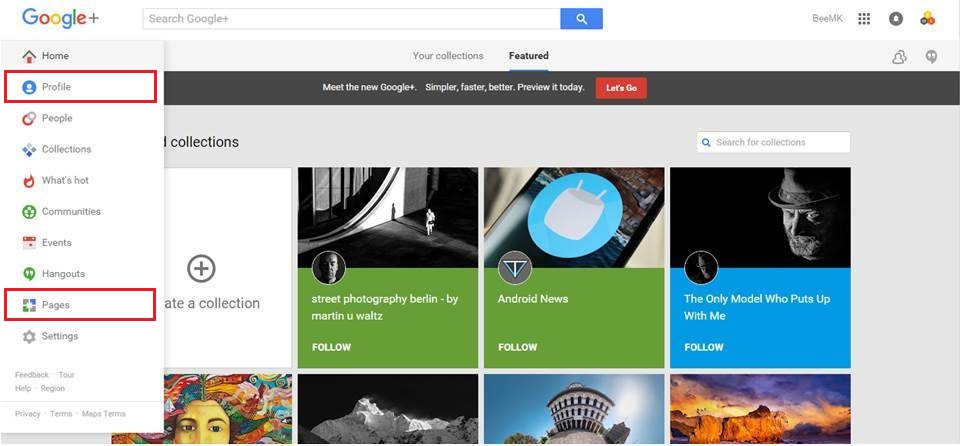The image size is (960, 446).
Task: Open the Communities menu item
Action: point(83,212)
